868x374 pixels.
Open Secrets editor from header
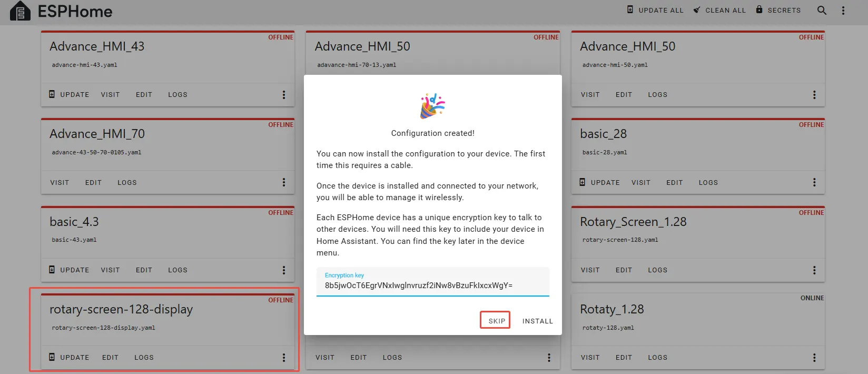click(x=778, y=10)
